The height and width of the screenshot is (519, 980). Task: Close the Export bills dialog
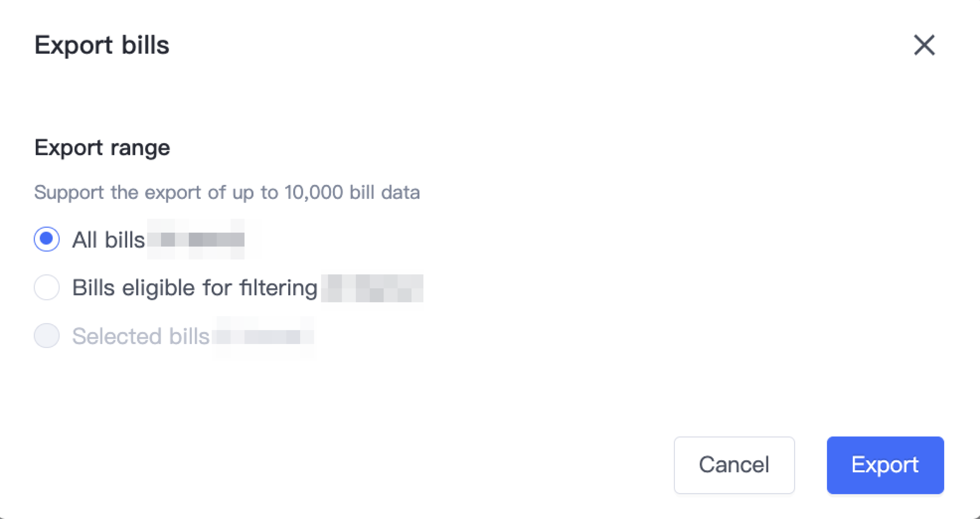[x=924, y=45]
